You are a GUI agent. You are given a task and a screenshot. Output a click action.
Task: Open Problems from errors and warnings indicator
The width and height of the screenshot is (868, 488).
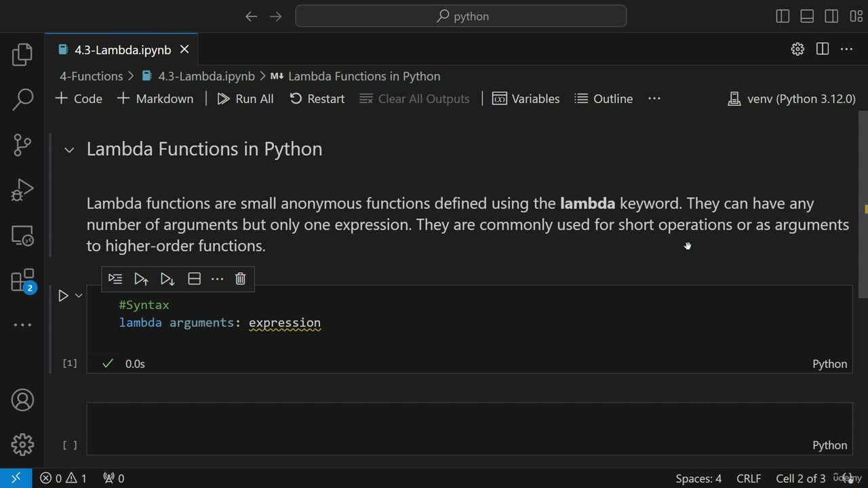click(x=63, y=478)
